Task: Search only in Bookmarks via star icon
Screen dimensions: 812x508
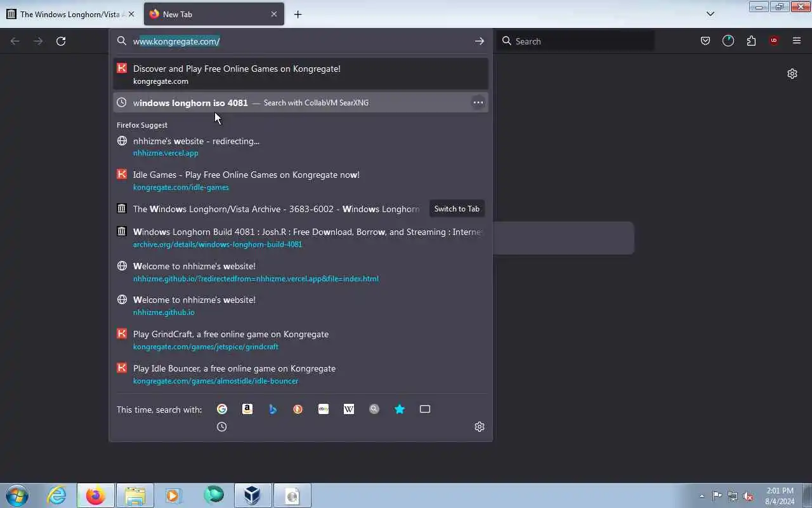Action: pyautogui.click(x=400, y=409)
